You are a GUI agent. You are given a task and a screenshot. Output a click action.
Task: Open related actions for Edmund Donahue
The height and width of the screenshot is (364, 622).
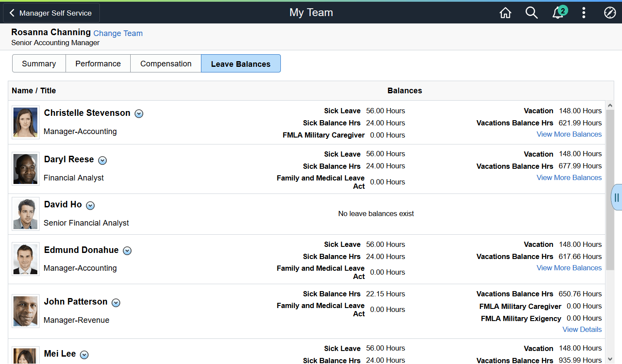click(127, 251)
